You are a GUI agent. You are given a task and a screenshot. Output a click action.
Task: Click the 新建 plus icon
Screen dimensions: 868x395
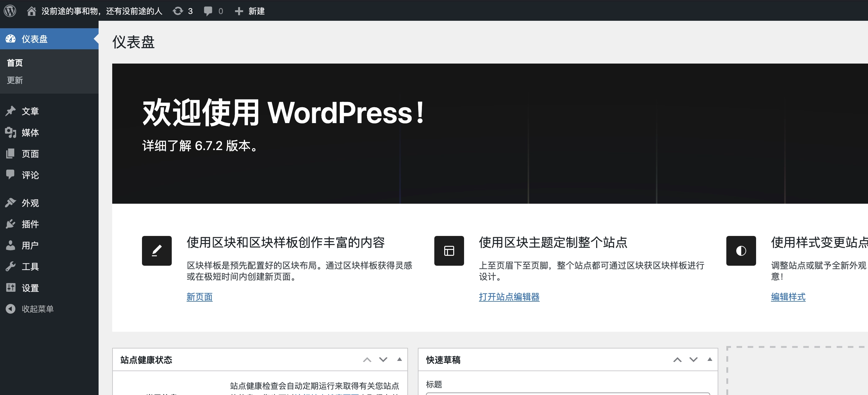[x=239, y=11]
